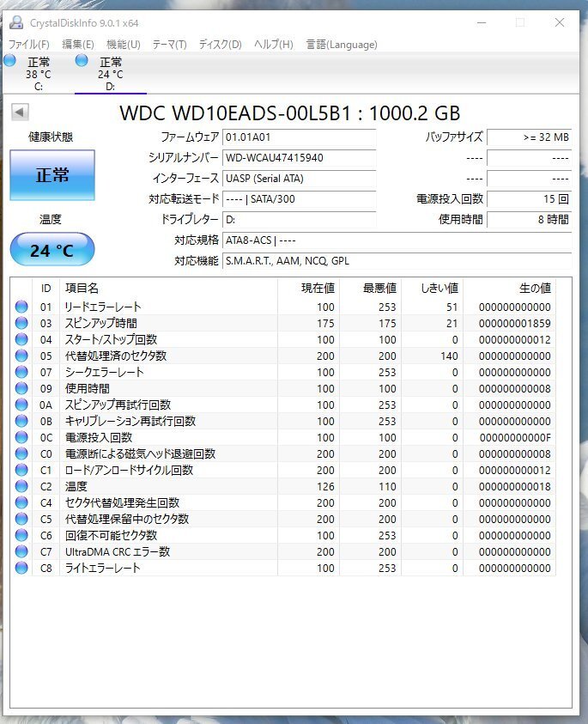Open the ディスク(D) menu
588x724 pixels.
click(x=220, y=45)
